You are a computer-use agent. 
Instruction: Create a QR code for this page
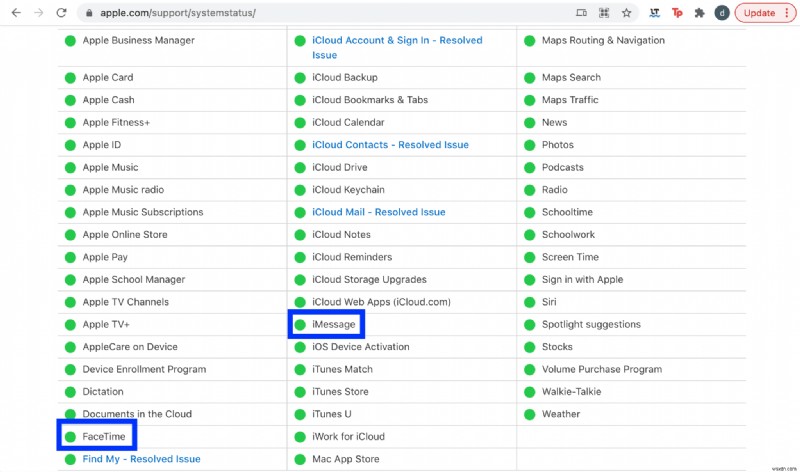pyautogui.click(x=604, y=13)
